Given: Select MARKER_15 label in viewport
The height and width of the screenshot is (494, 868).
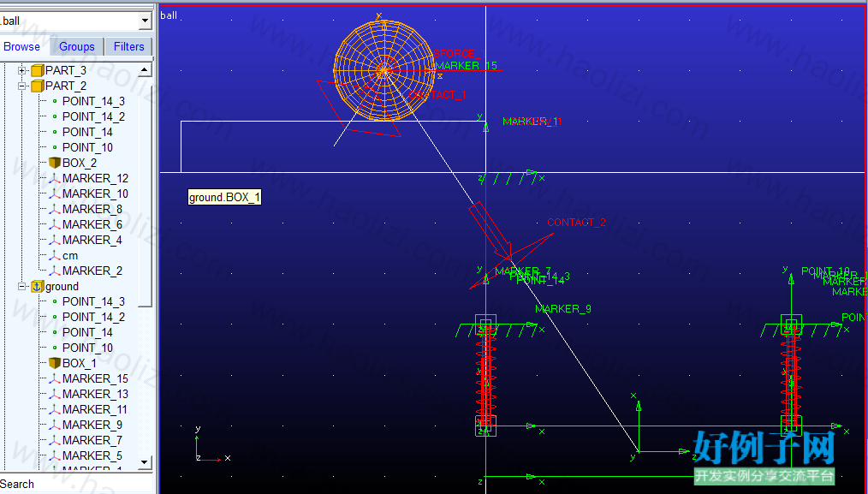Looking at the screenshot, I should pyautogui.click(x=467, y=66).
